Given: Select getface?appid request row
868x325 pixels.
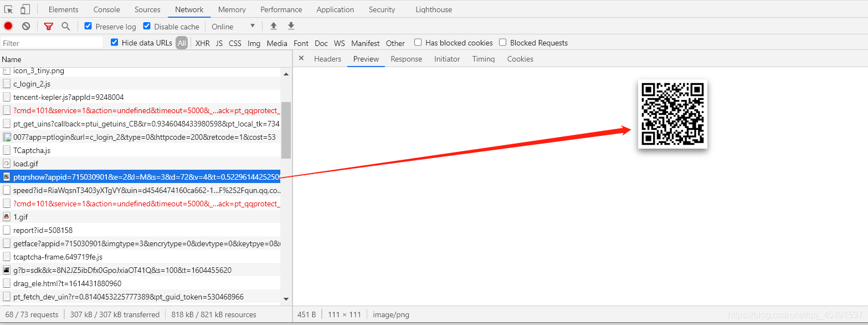Looking at the screenshot, I should coord(140,243).
